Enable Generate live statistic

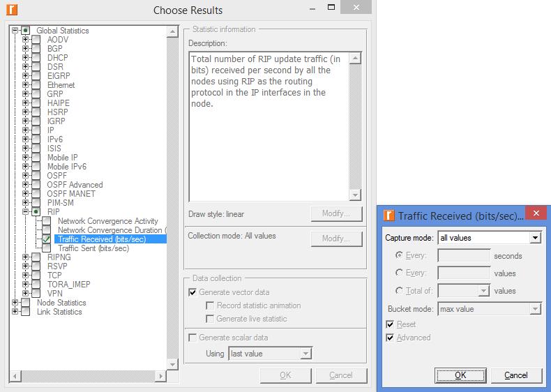(x=210, y=319)
